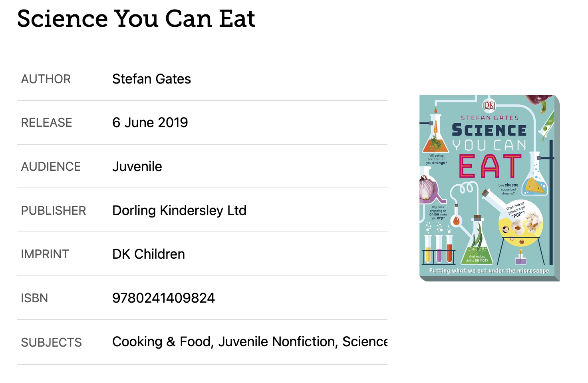Click the ISBN number 9780241409824
The width and height of the screenshot is (588, 383).
point(163,298)
